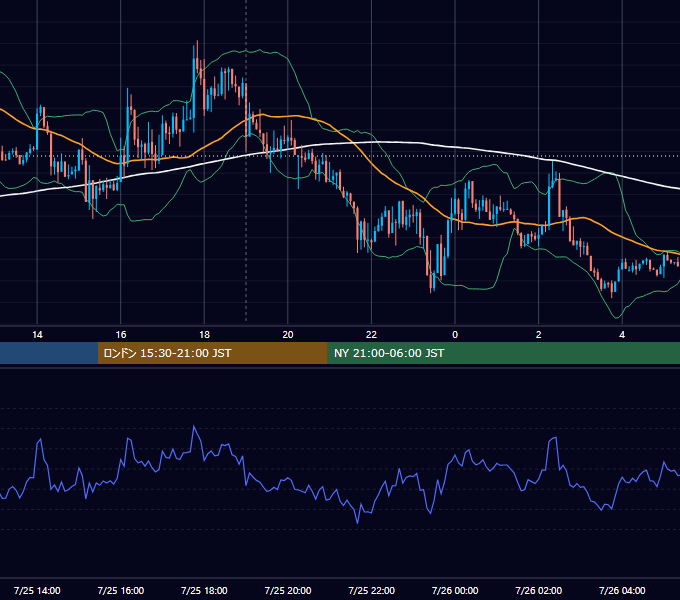Select the NY 21:00-06:00 JST session bar
The height and width of the screenshot is (600, 680).
(503, 353)
